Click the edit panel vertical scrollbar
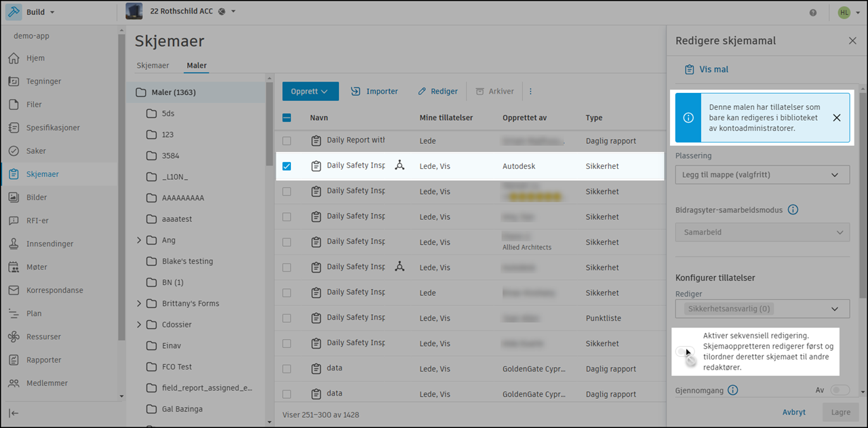 click(x=863, y=197)
